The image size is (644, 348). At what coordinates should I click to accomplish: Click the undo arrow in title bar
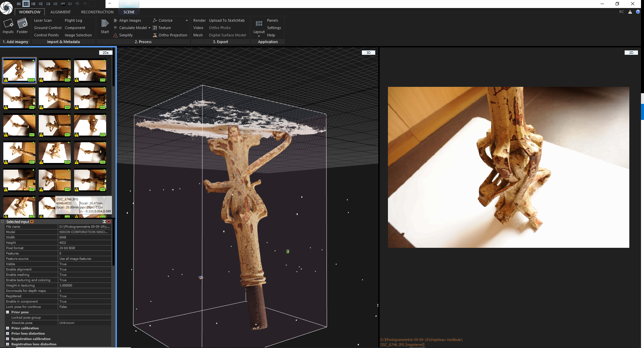(77, 4)
